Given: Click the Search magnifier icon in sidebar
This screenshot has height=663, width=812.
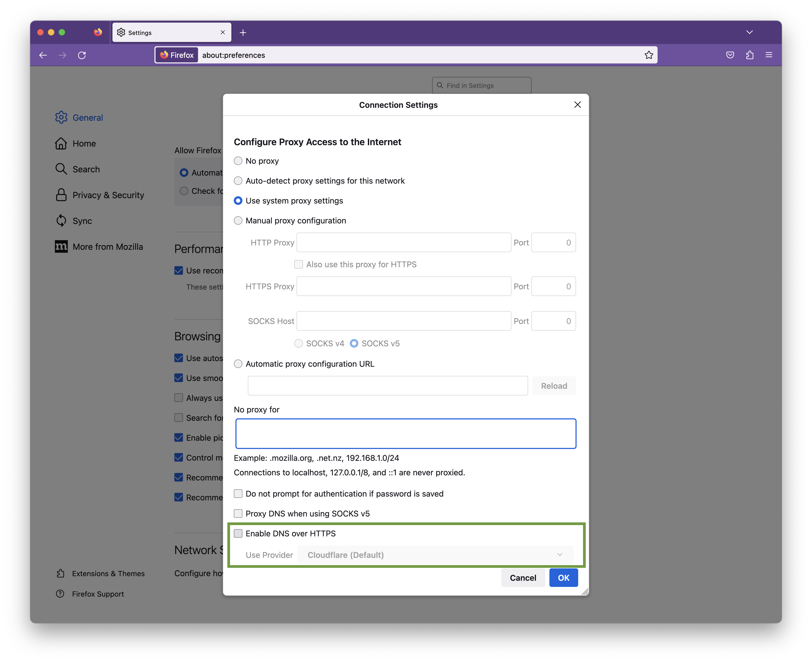Looking at the screenshot, I should (x=61, y=169).
